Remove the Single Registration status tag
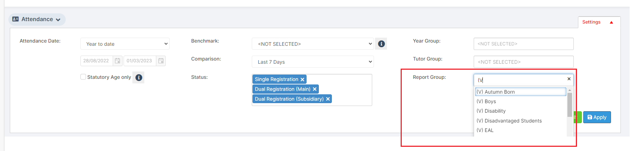This screenshot has height=151, width=644. pos(302,80)
